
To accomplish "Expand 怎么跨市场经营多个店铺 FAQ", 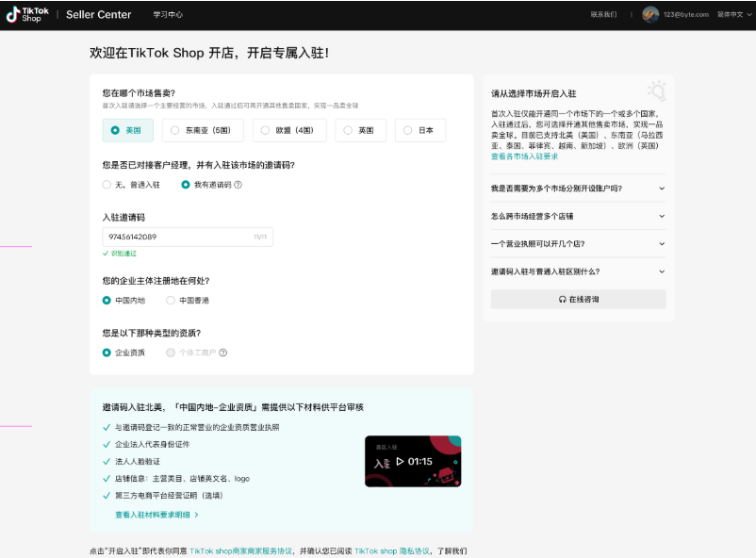I will 578,216.
